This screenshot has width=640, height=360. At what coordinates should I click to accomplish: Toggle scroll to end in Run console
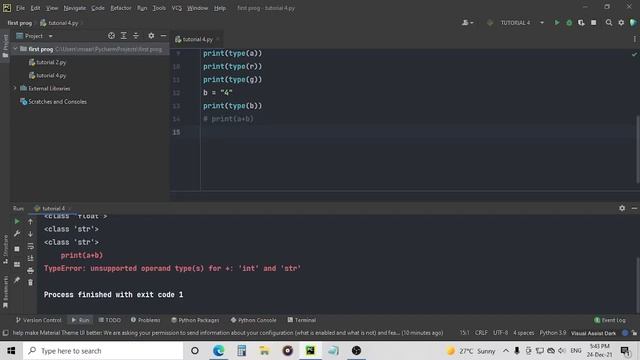coord(31,258)
